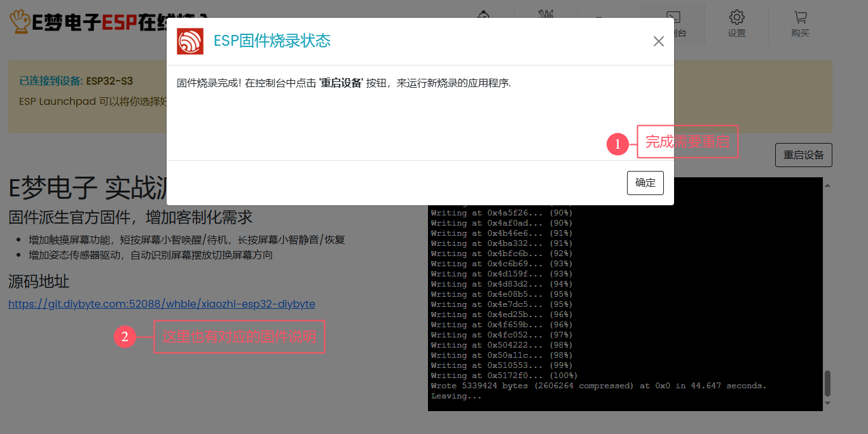This screenshot has height=434, width=868.
Task: Click the scroll-down arrow below the console scrollbar
Action: point(827,402)
